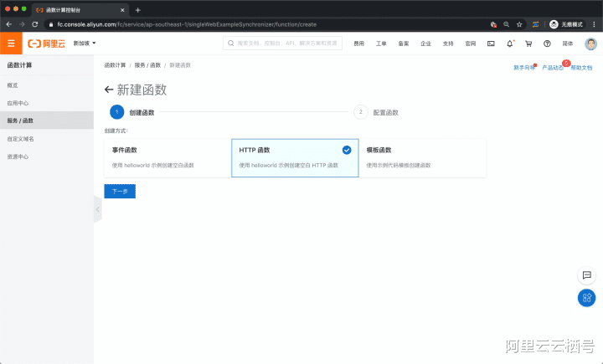Image resolution: width=603 pixels, height=364 pixels.
Task: Open the 费用 top menu
Action: click(x=358, y=44)
